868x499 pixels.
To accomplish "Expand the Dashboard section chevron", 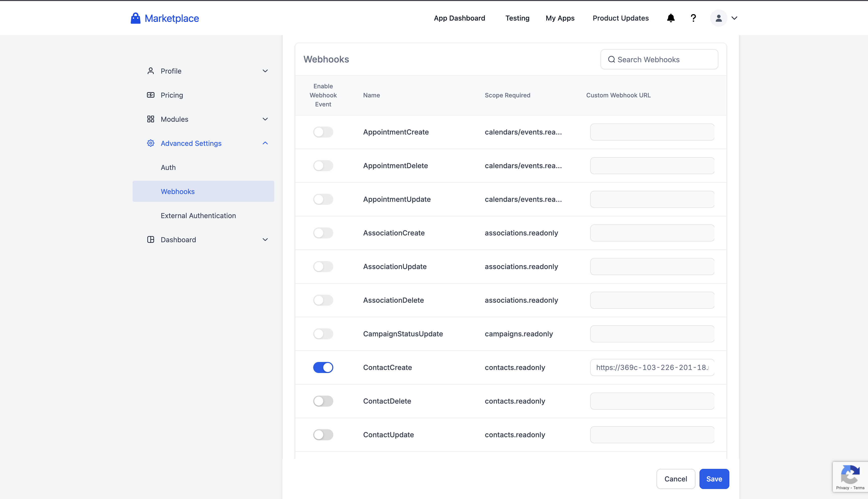I will [x=265, y=239].
